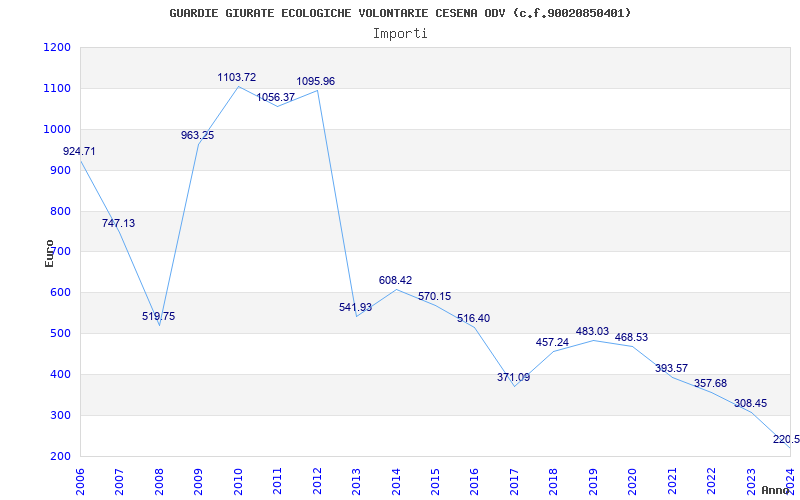Click the x-axis year 2007
This screenshot has width=800, height=500.
119,482
